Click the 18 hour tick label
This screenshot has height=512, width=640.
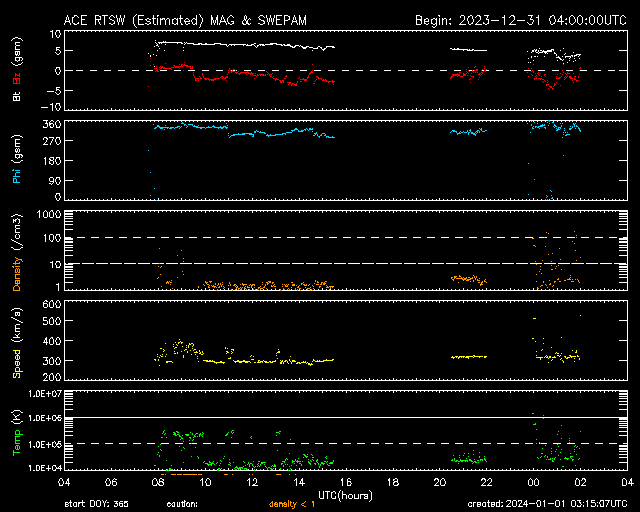pyautogui.click(x=393, y=482)
